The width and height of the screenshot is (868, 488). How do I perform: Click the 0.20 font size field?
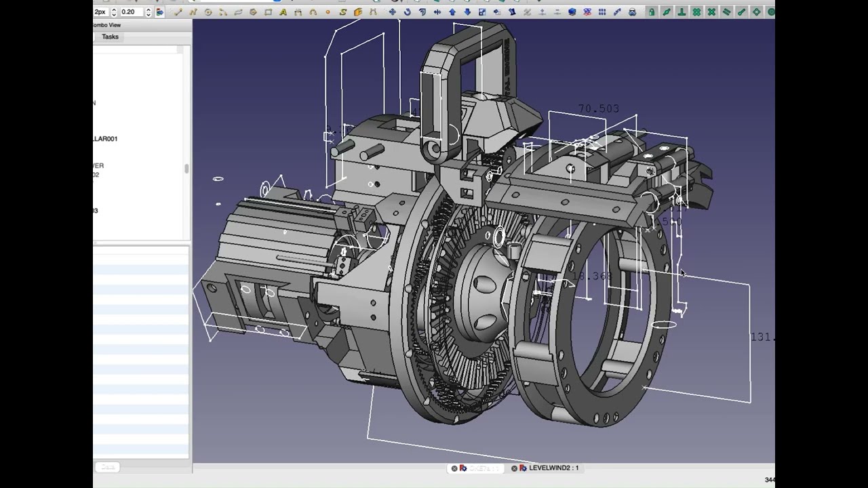coord(133,12)
